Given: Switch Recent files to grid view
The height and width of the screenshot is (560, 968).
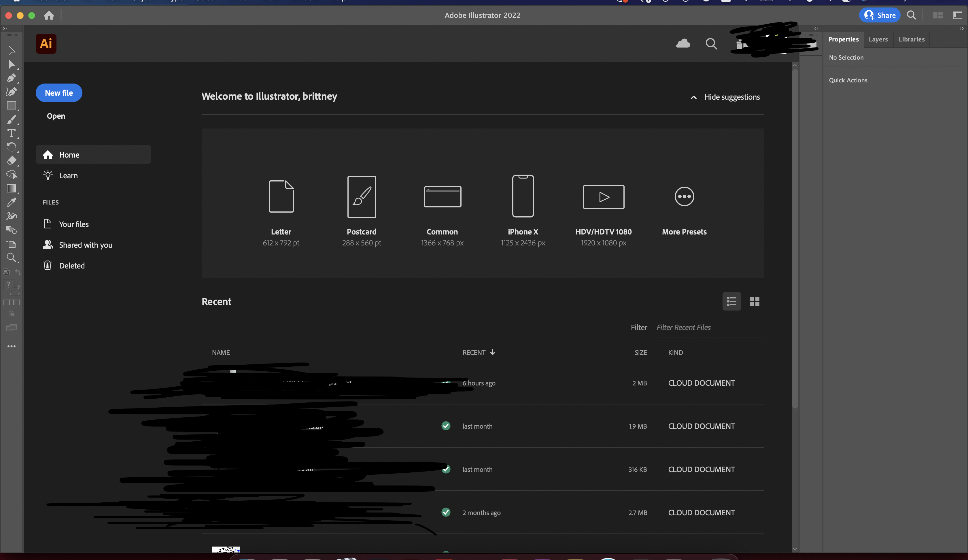Looking at the screenshot, I should 755,302.
